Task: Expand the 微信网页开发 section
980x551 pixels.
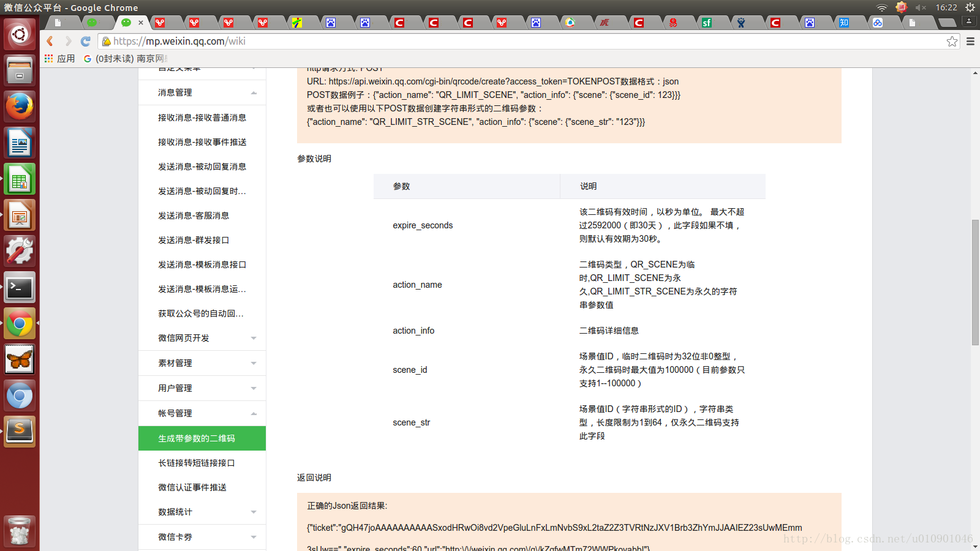Action: click(x=202, y=338)
